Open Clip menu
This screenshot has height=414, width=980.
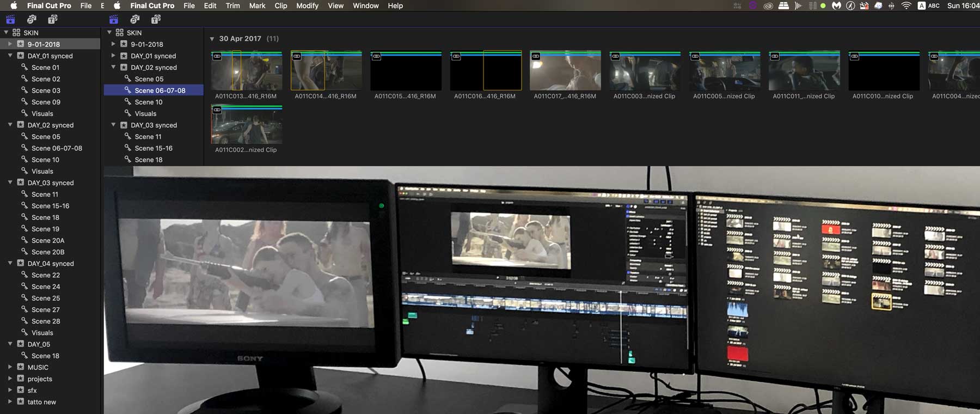pyautogui.click(x=281, y=5)
